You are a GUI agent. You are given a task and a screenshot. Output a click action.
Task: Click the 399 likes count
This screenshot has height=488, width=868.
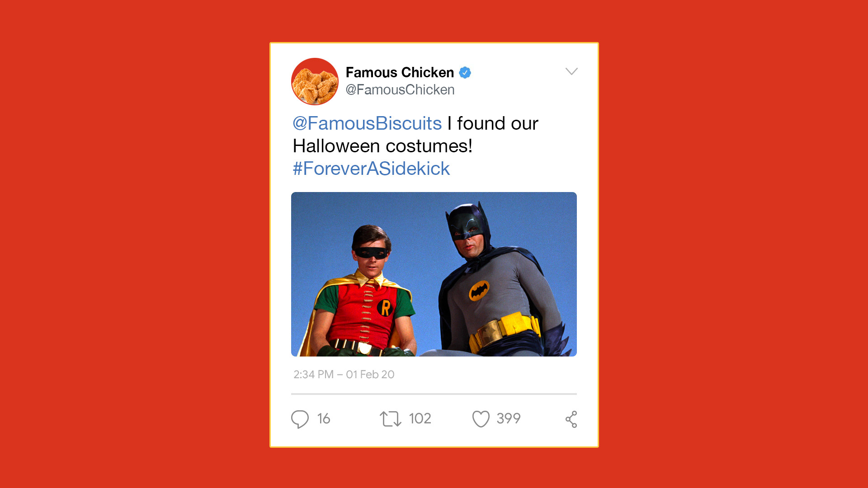tap(509, 418)
